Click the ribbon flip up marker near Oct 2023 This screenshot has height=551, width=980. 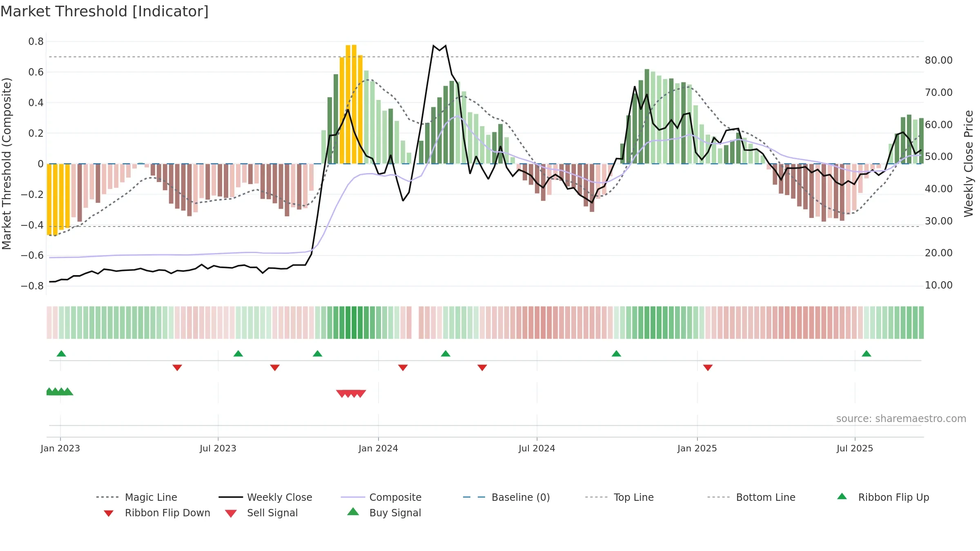pyautogui.click(x=317, y=353)
